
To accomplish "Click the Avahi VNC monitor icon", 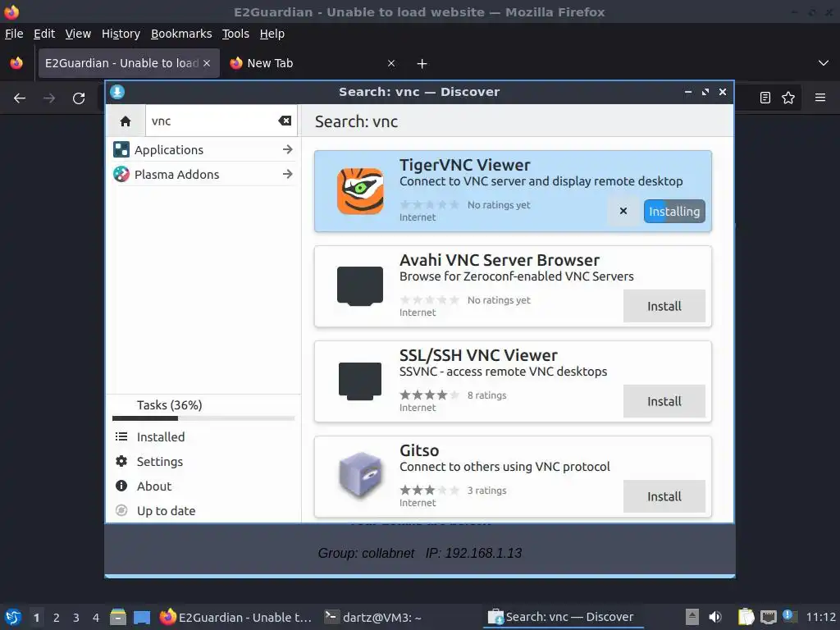I will 360,286.
